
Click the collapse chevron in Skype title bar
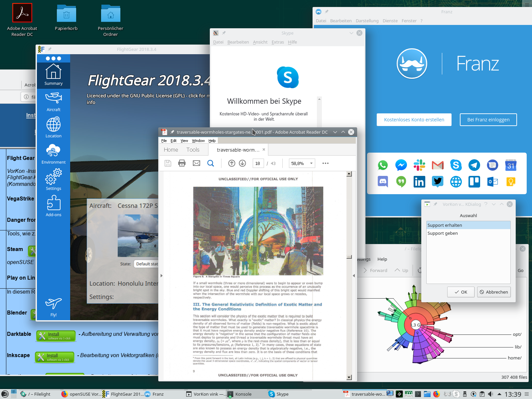pyautogui.click(x=351, y=33)
